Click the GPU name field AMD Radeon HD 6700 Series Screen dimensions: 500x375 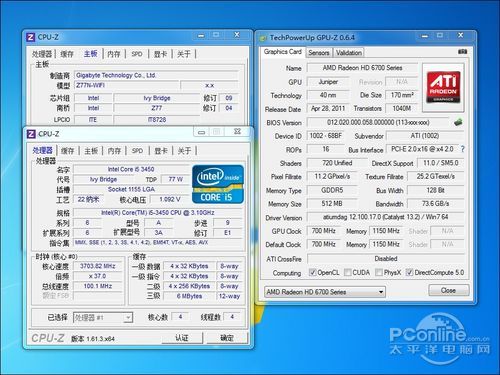tap(362, 68)
